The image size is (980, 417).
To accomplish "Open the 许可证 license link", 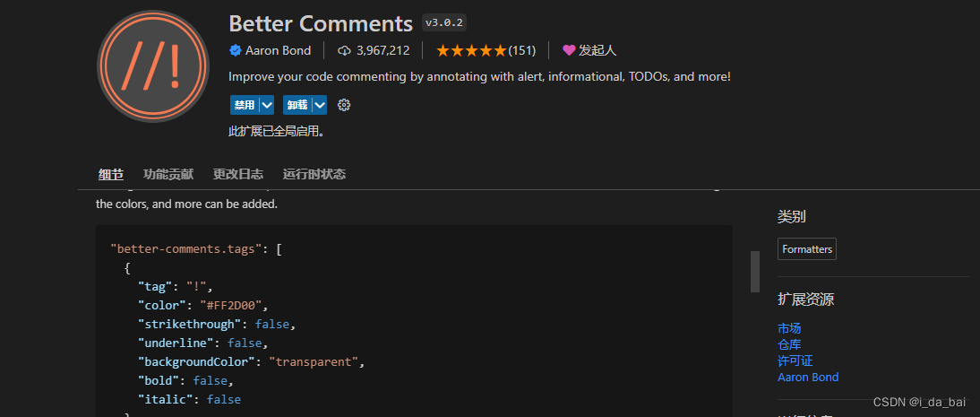I will point(795,361).
